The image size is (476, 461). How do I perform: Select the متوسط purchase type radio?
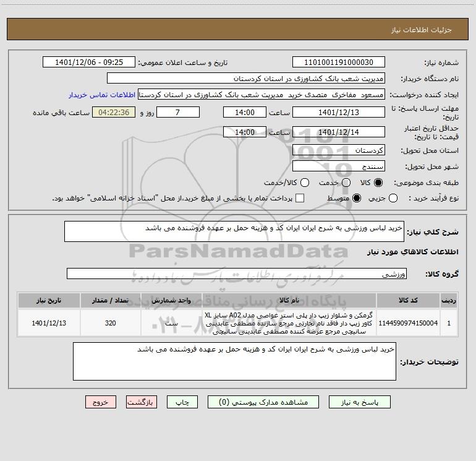[x=357, y=198]
